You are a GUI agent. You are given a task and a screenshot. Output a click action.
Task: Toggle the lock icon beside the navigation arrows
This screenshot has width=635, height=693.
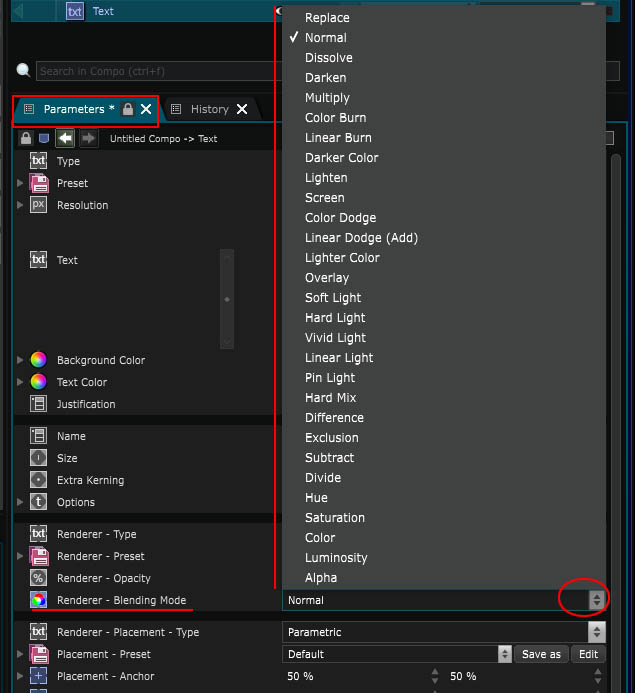tap(27, 138)
